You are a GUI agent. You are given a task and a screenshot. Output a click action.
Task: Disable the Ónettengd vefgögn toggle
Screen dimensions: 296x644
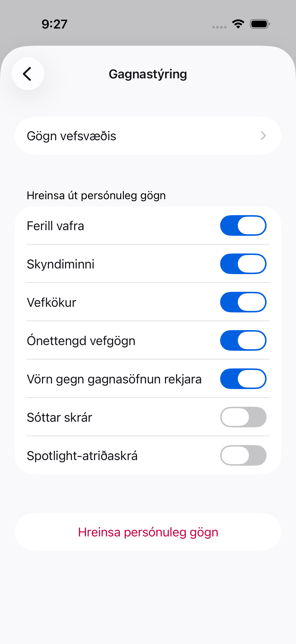click(243, 340)
